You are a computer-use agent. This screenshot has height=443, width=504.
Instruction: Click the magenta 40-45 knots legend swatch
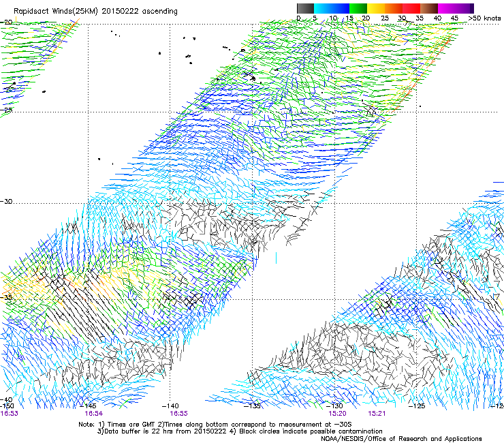click(447, 8)
